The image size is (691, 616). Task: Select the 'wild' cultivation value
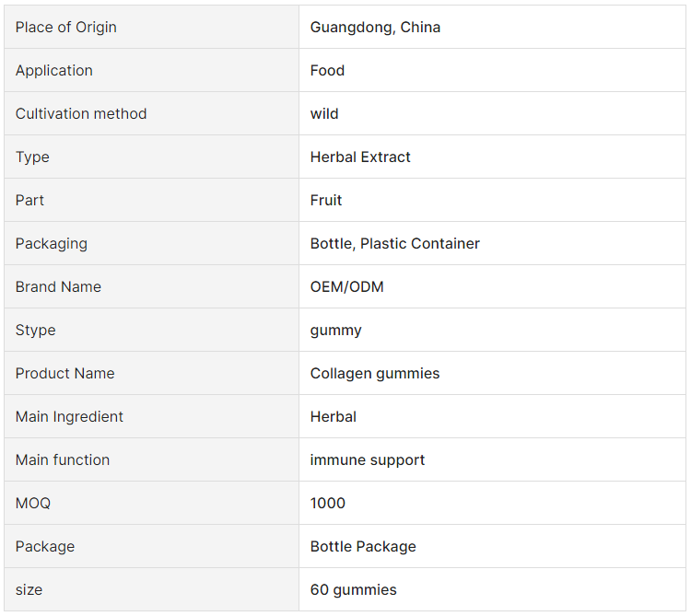tap(324, 114)
